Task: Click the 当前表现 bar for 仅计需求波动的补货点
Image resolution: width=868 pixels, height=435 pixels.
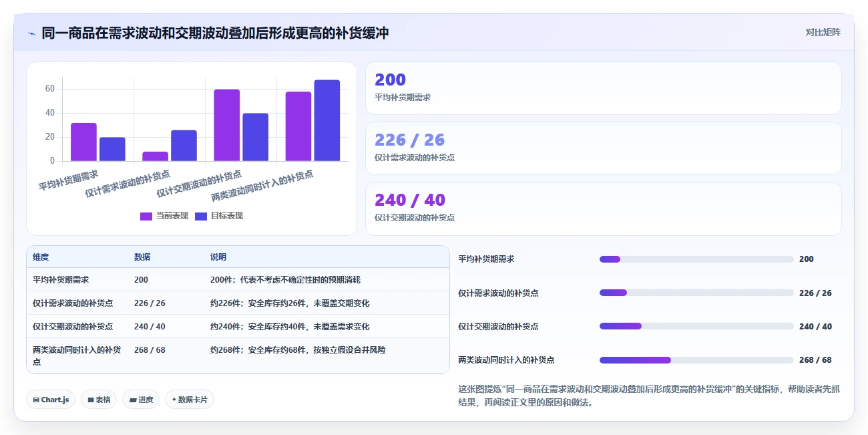Action: [156, 156]
